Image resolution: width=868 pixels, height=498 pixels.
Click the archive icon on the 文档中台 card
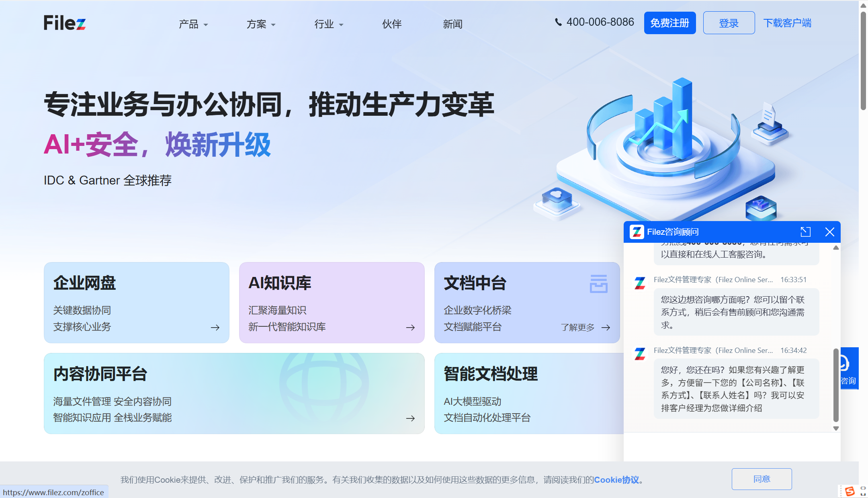point(598,284)
